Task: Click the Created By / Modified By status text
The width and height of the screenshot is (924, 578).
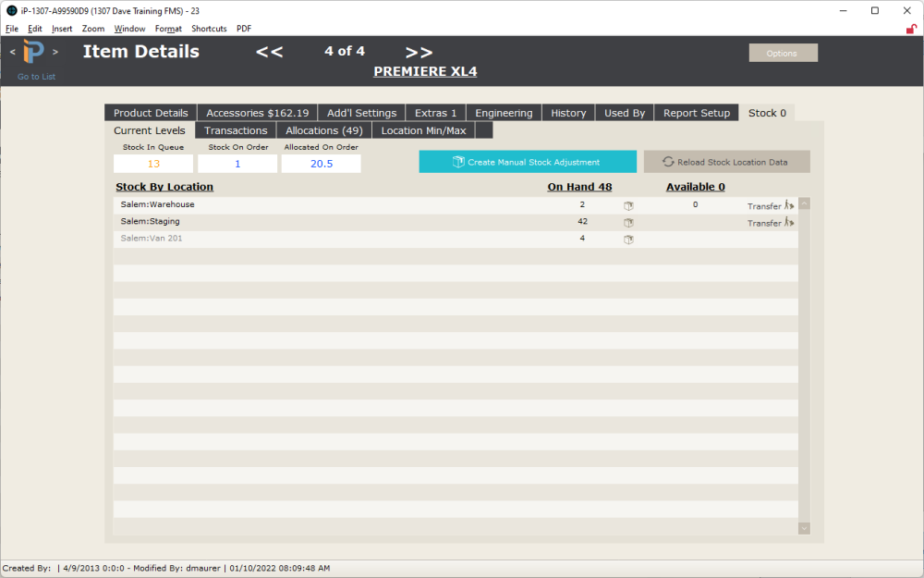Action: click(166, 569)
